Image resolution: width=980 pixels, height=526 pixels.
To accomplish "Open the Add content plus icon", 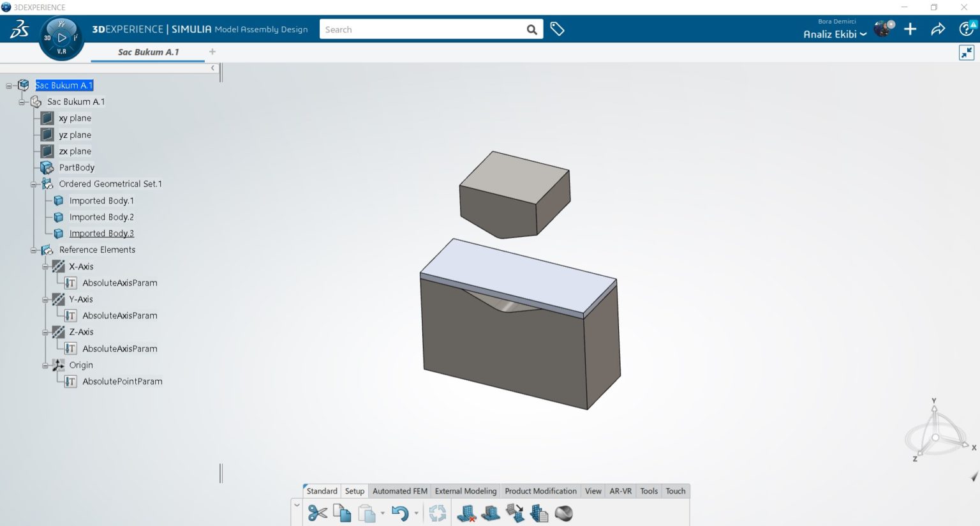I will [910, 29].
